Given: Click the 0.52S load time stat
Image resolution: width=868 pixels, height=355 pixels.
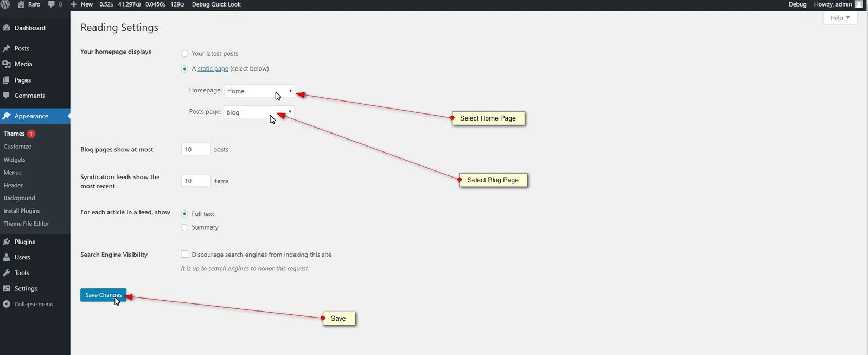Looking at the screenshot, I should (106, 4).
